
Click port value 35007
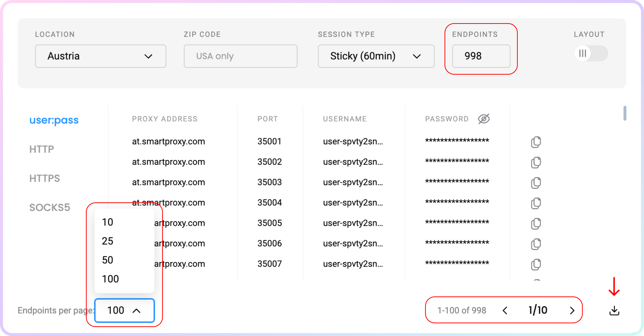coord(270,264)
